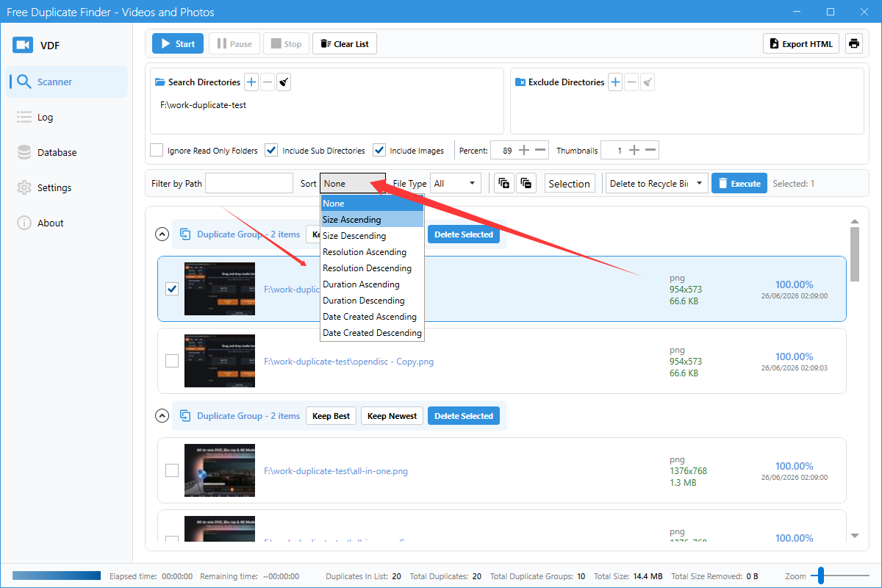The width and height of the screenshot is (882, 588).
Task: Choose Resolution Descending sort option
Action: point(372,268)
